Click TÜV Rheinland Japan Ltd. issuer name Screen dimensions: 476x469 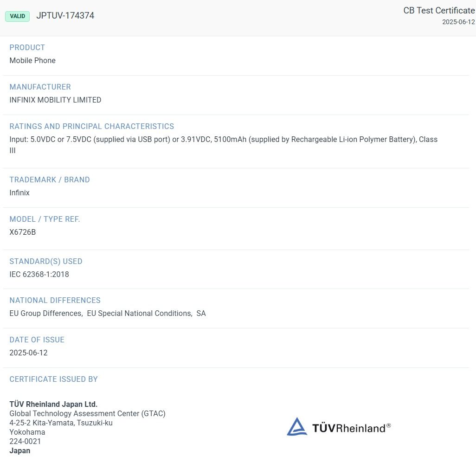(x=53, y=405)
